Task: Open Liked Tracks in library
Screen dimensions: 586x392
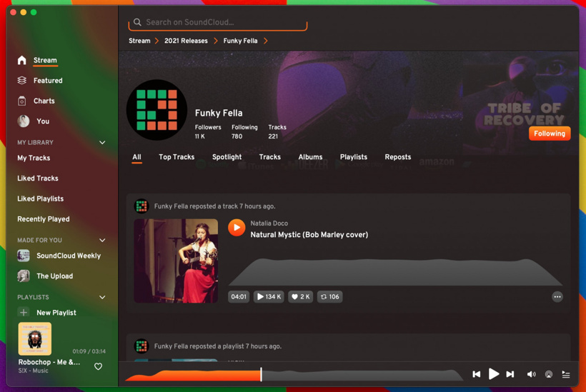Action: (x=38, y=179)
